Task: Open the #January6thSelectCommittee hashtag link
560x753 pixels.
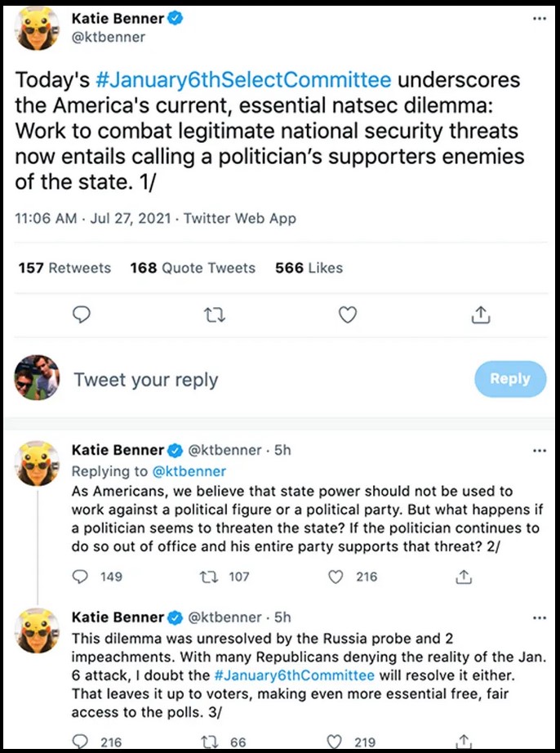Action: [x=243, y=81]
